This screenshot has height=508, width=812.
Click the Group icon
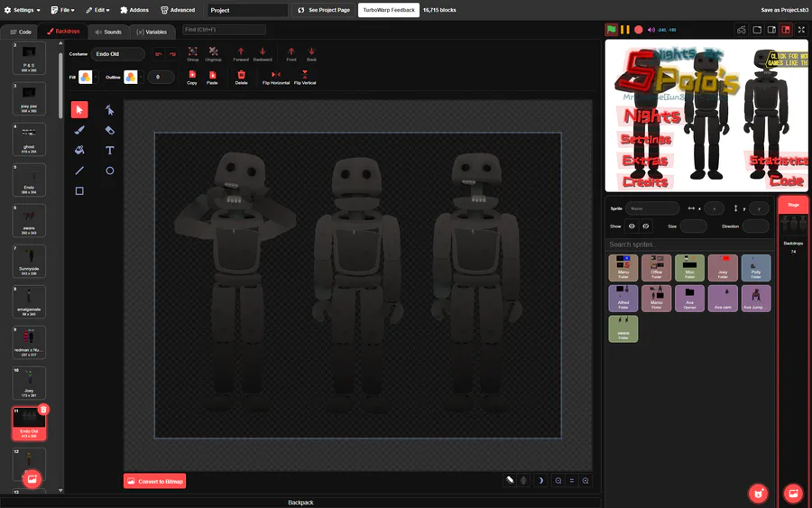tap(193, 54)
